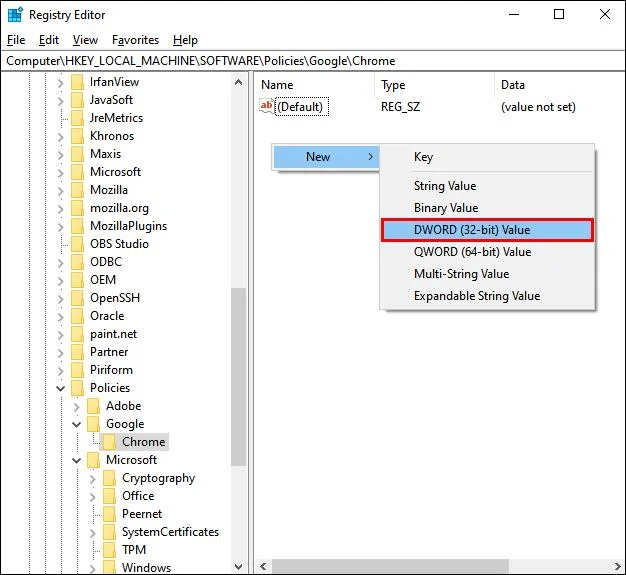The image size is (626, 575).
Task: Expand the Khronos key
Action: [60, 137]
